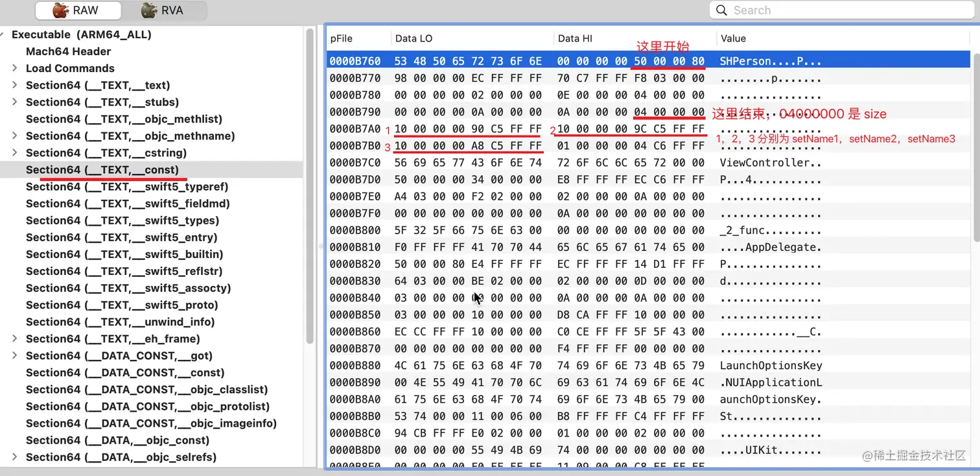Screen dimensions: 980x476
Task: Click the 'LaunchOptionsKey' value cell
Action: coord(771,365)
